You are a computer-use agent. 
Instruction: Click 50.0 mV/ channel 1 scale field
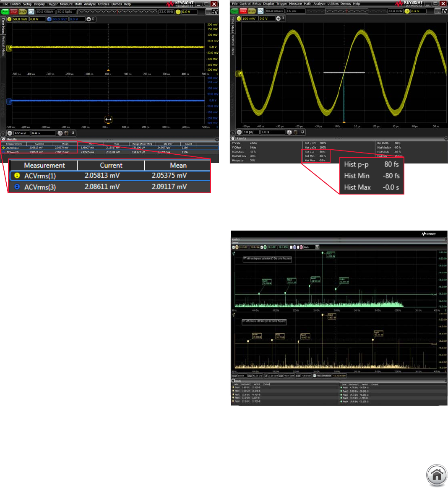tap(20, 19)
